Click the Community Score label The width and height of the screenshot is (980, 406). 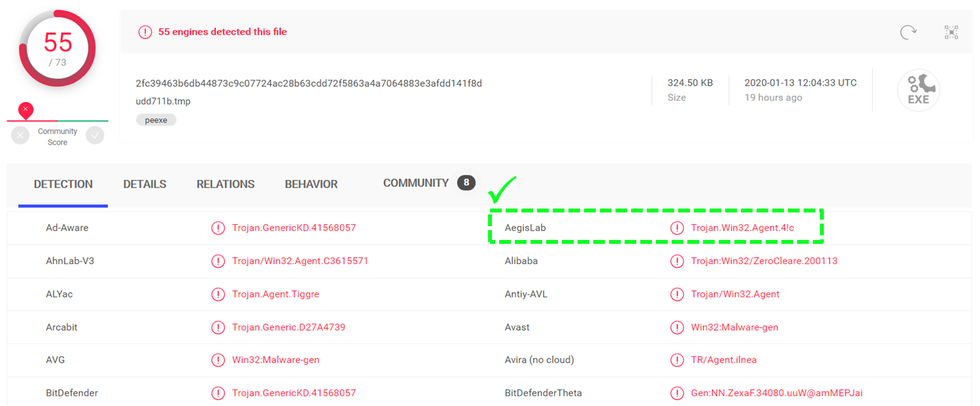pos(57,137)
